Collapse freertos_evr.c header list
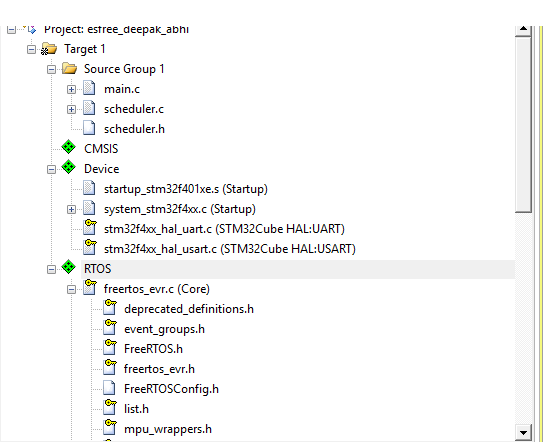543x442 pixels. (x=71, y=290)
